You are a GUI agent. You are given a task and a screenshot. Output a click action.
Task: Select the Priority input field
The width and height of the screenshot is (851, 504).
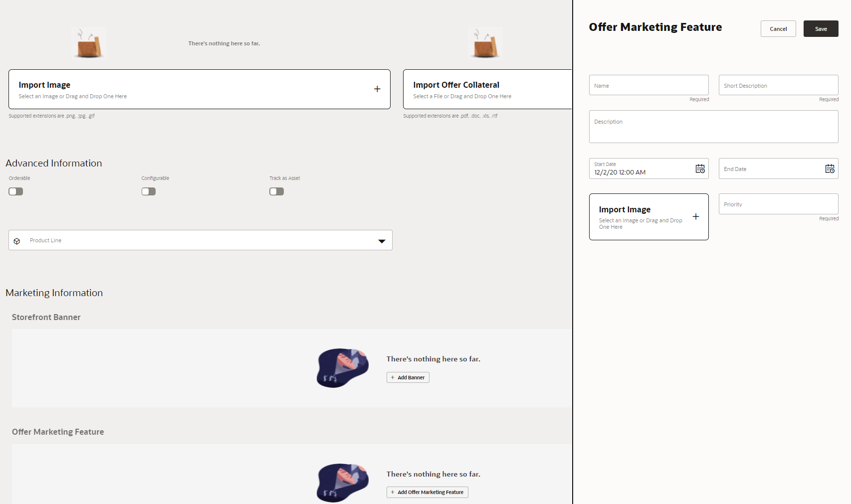click(778, 204)
